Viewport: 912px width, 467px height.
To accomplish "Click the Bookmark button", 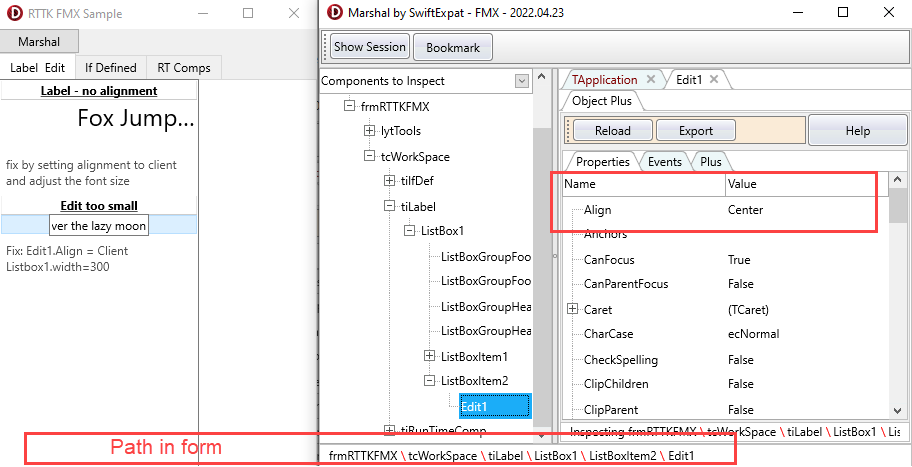I will (x=453, y=48).
